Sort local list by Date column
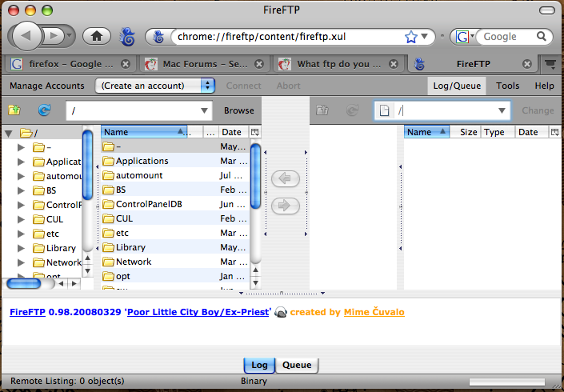This screenshot has width=564, height=392. click(x=233, y=132)
